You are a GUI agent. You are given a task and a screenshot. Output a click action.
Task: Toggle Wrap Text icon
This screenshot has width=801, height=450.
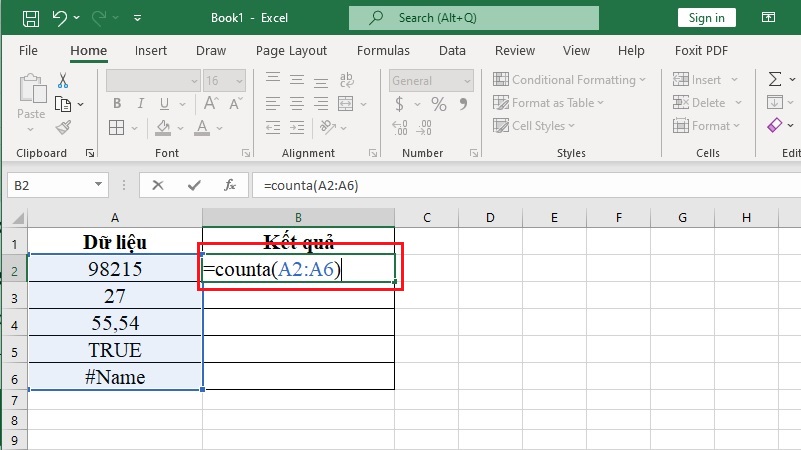point(346,80)
